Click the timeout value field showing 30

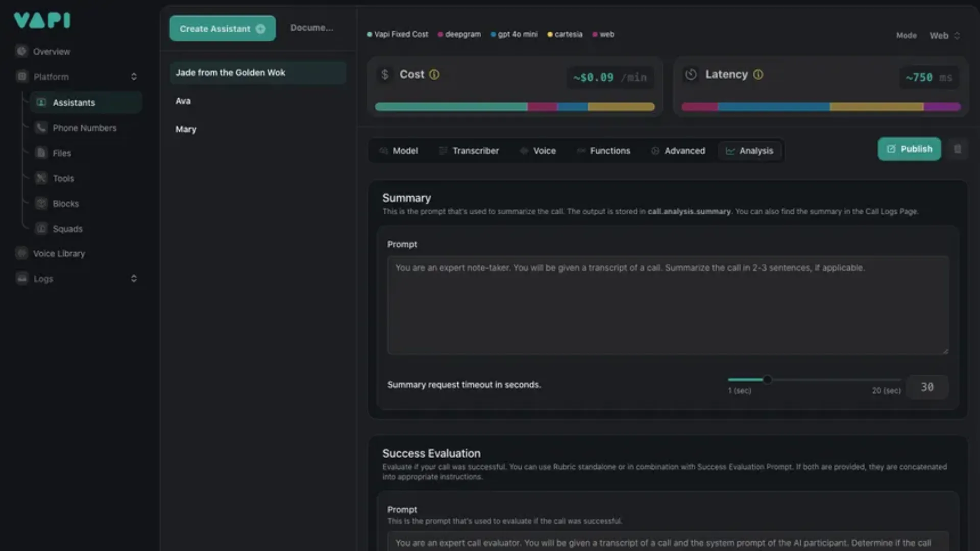(927, 387)
